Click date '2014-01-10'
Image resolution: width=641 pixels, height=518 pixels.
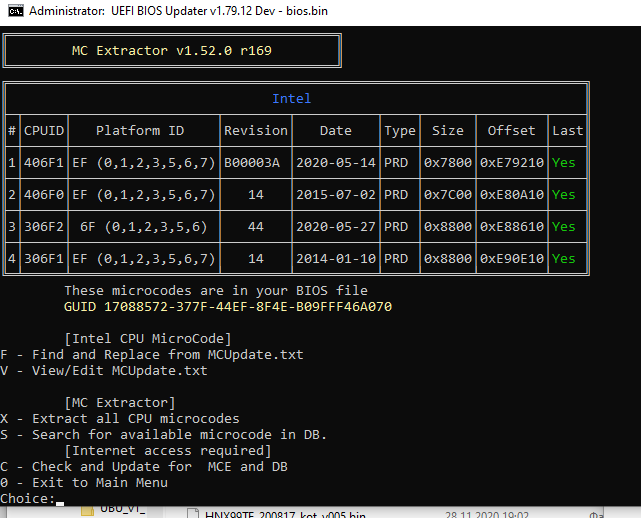[x=336, y=258]
